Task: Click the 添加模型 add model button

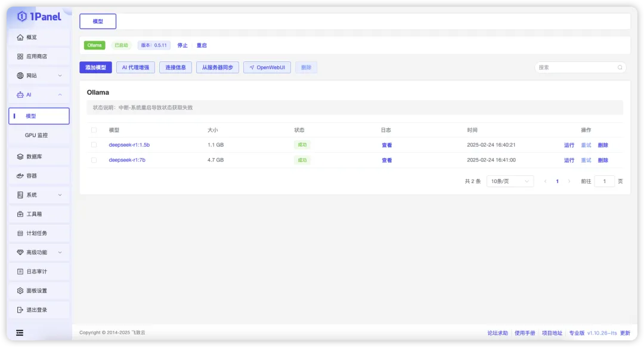Action: (95, 67)
